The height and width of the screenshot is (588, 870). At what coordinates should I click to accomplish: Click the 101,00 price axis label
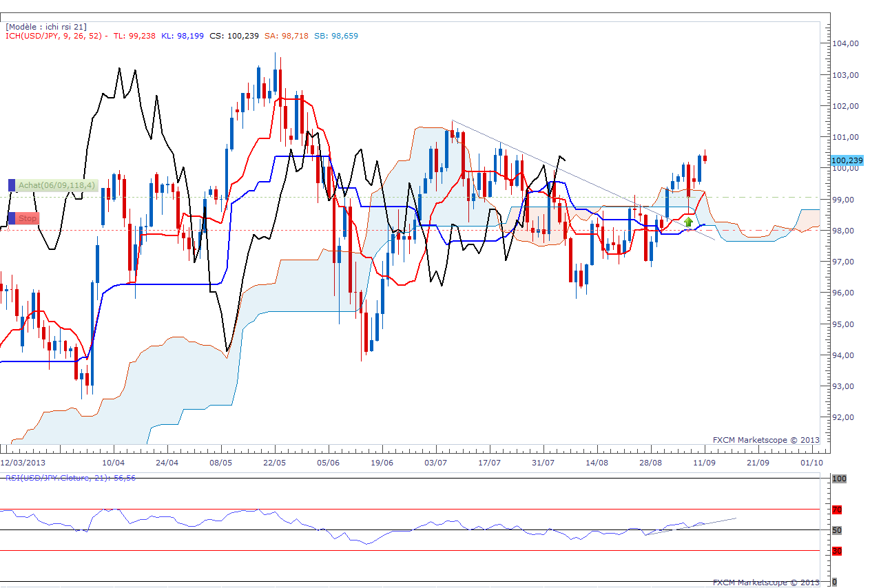(847, 137)
